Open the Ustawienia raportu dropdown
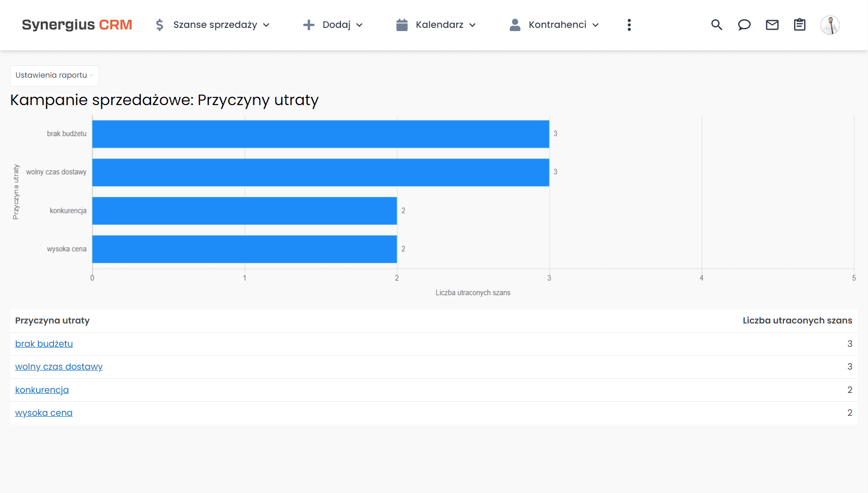 [x=54, y=75]
